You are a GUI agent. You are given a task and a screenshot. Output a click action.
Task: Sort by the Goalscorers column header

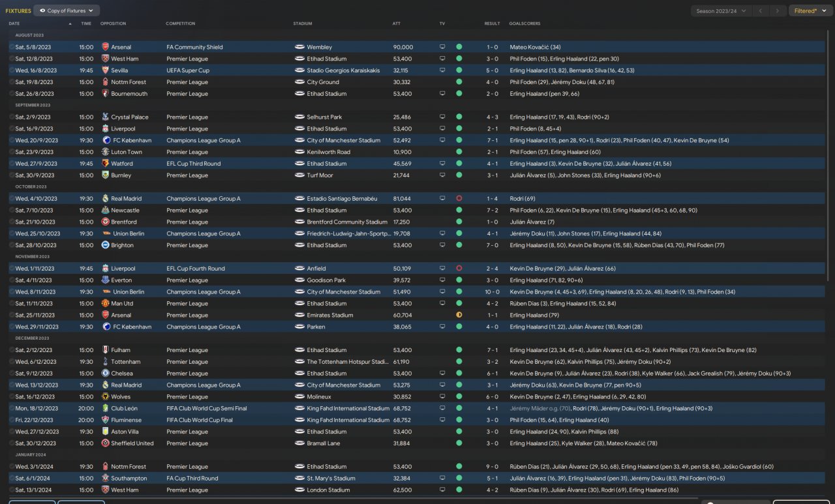click(x=524, y=24)
